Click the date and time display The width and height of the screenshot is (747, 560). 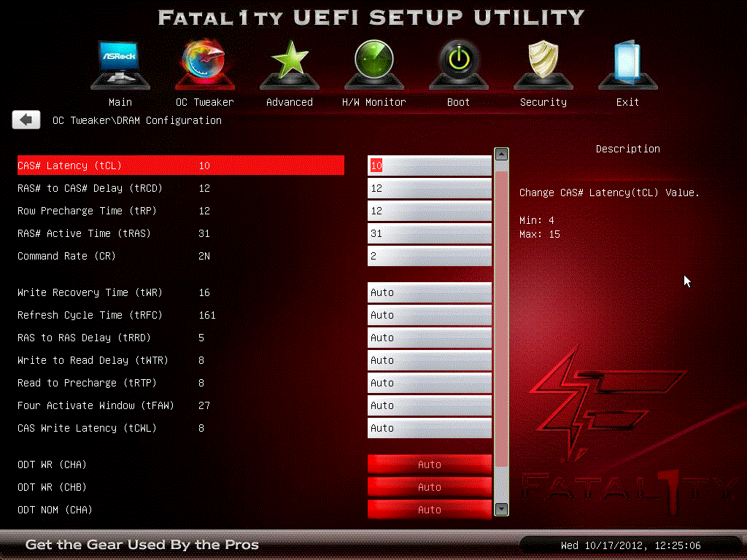coord(631,545)
